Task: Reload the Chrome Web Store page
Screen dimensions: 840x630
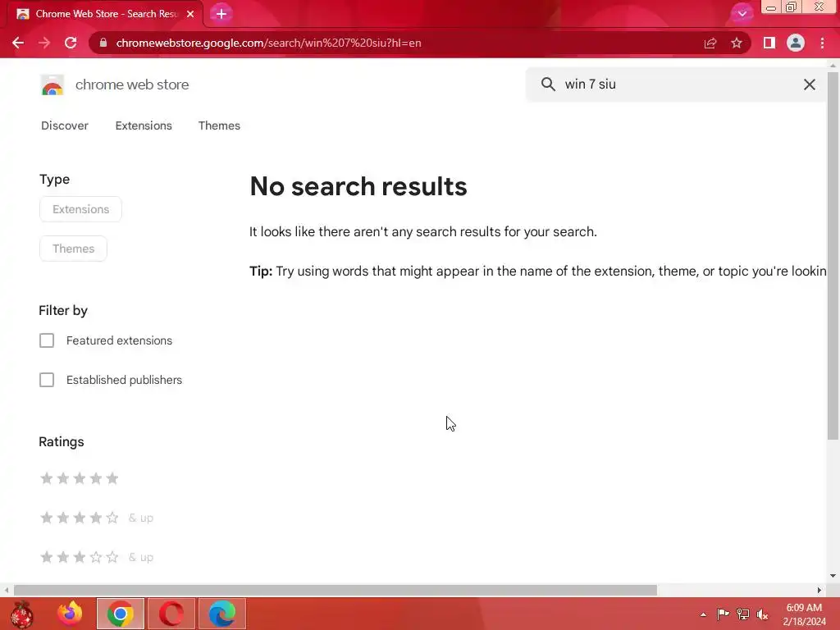Action: tap(71, 43)
